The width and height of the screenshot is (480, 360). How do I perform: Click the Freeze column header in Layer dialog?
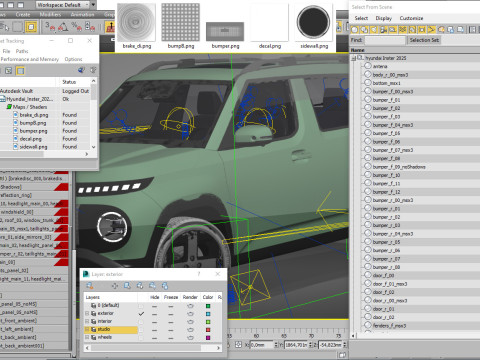point(171,297)
